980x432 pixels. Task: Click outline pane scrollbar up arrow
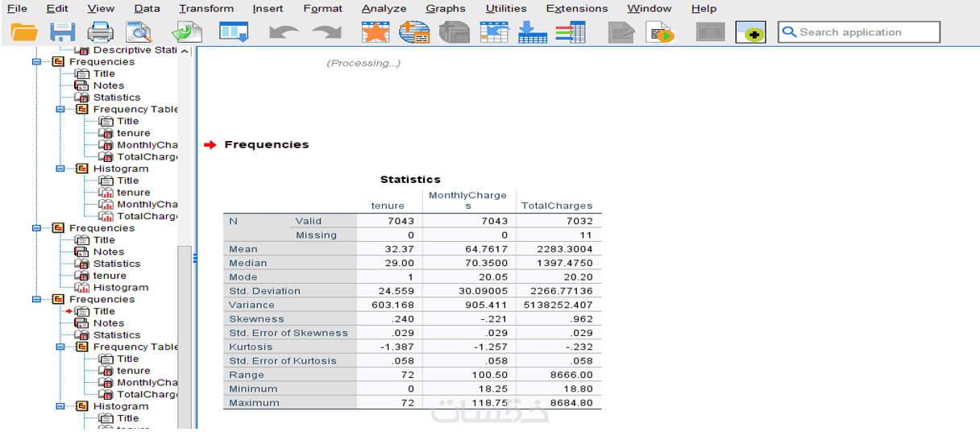(185, 52)
